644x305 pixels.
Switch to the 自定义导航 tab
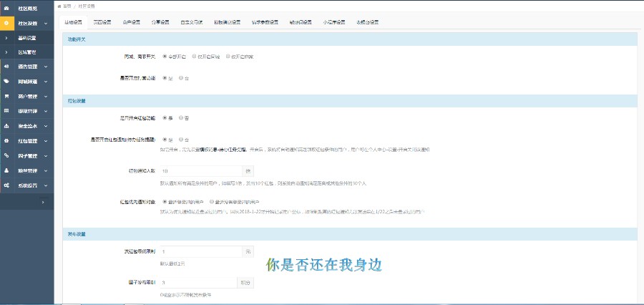coord(192,22)
